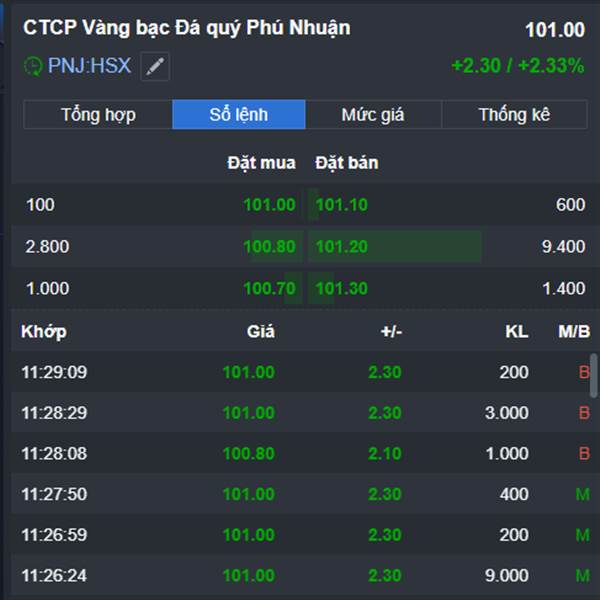The width and height of the screenshot is (600, 600).
Task: Click the pencil edit icon beside PNJ:HSX
Action: click(x=155, y=67)
